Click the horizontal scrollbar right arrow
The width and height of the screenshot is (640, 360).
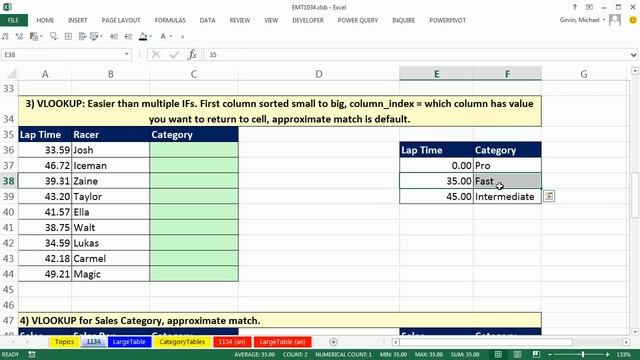coord(626,342)
